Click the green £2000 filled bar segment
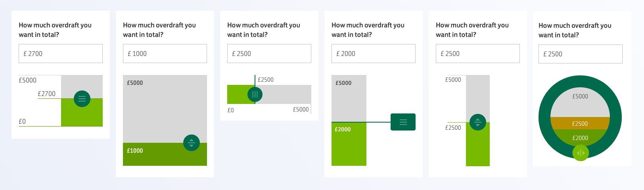 click(349, 144)
